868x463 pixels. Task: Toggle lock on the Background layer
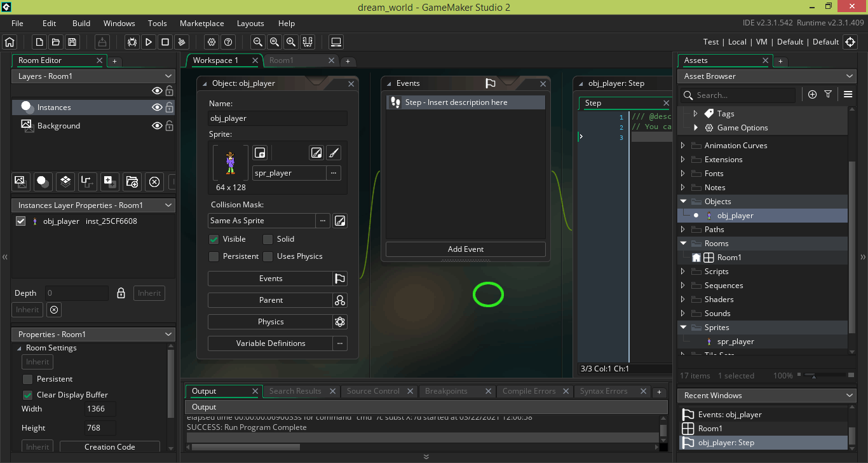170,126
